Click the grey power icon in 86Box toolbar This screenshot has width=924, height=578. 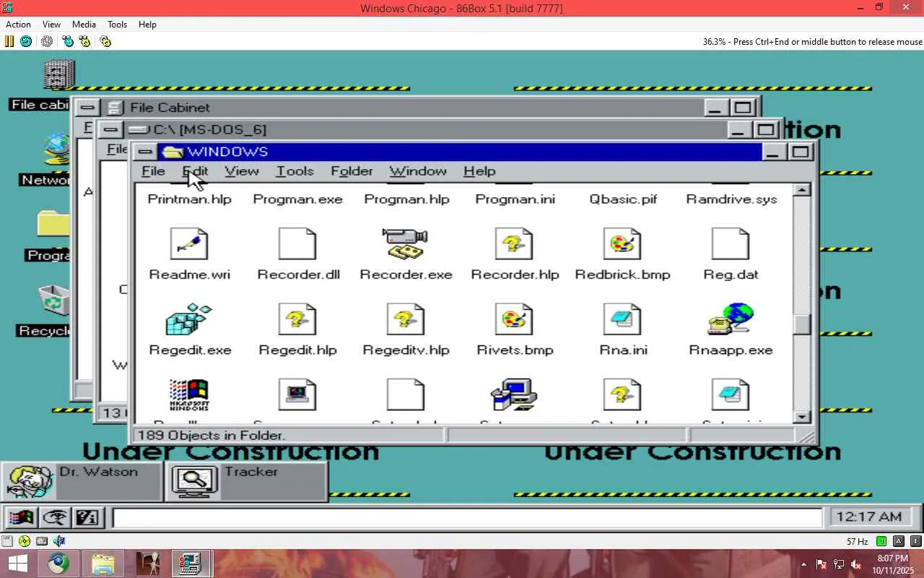tap(47, 41)
